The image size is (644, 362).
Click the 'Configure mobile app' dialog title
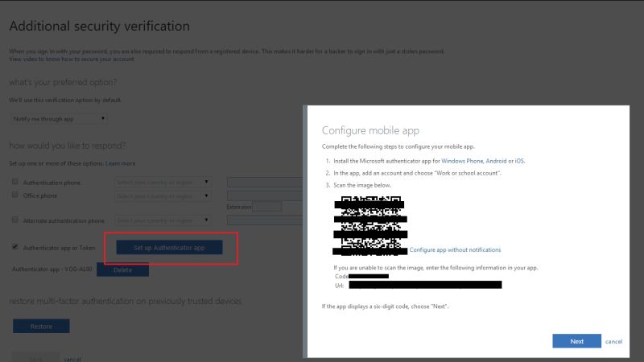click(x=370, y=130)
